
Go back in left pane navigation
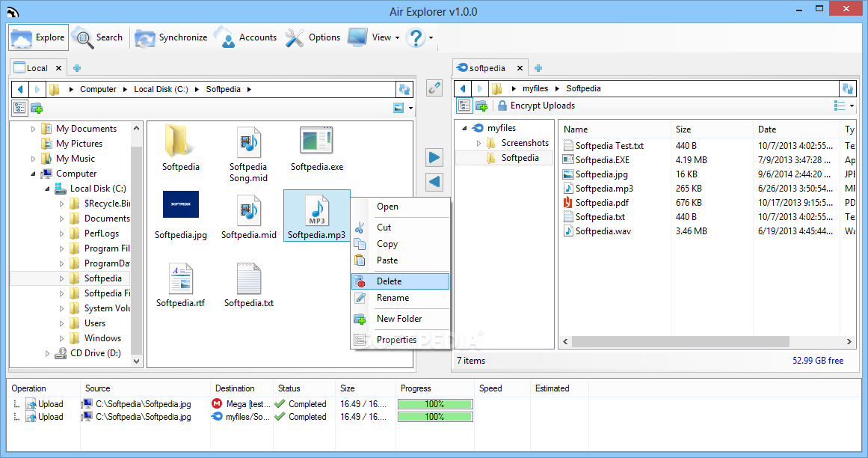20,89
